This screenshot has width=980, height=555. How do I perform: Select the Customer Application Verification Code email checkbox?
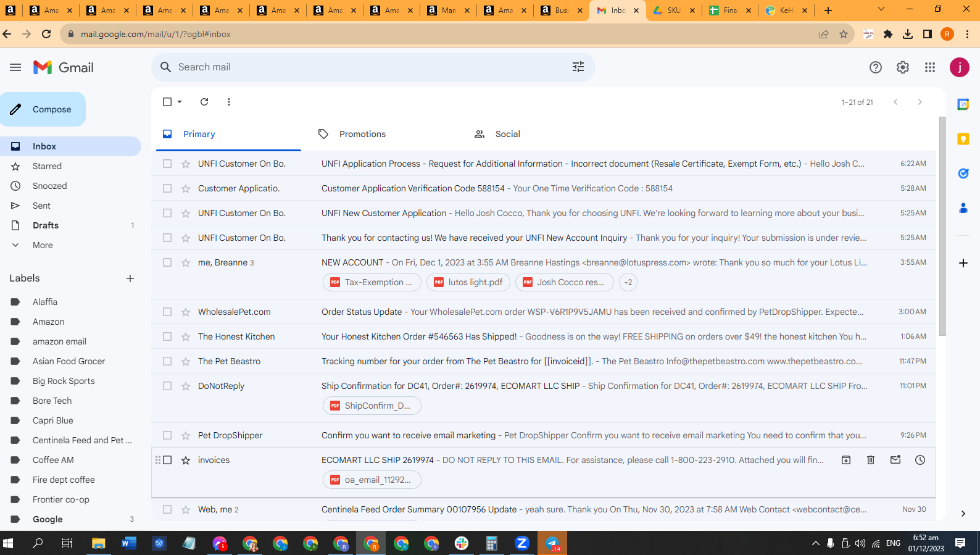pos(167,188)
